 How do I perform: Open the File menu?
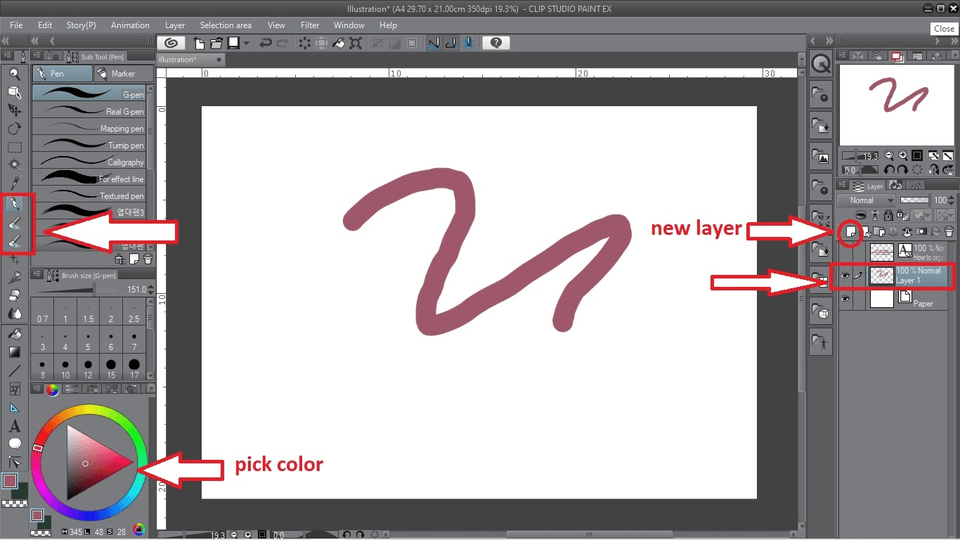17,25
